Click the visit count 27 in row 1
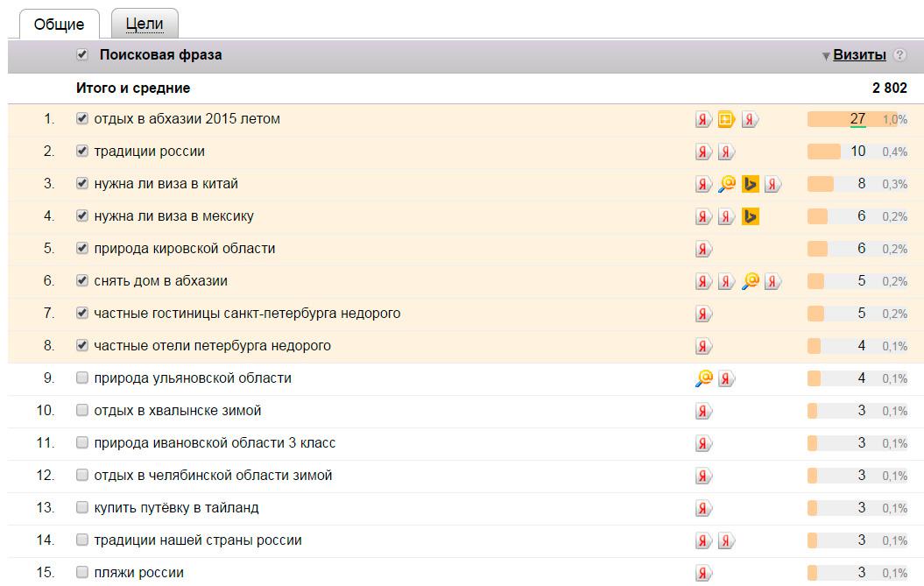The image size is (924, 586). [857, 119]
